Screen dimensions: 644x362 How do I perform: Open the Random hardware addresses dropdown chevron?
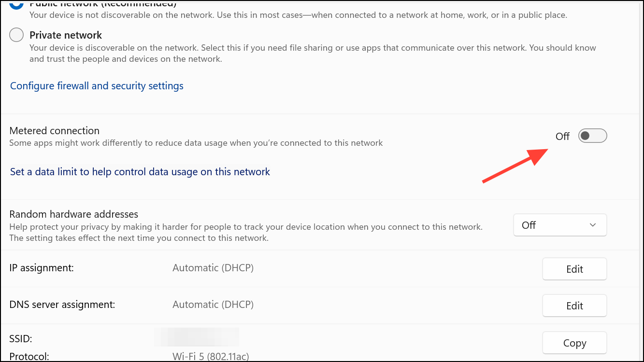tap(593, 225)
